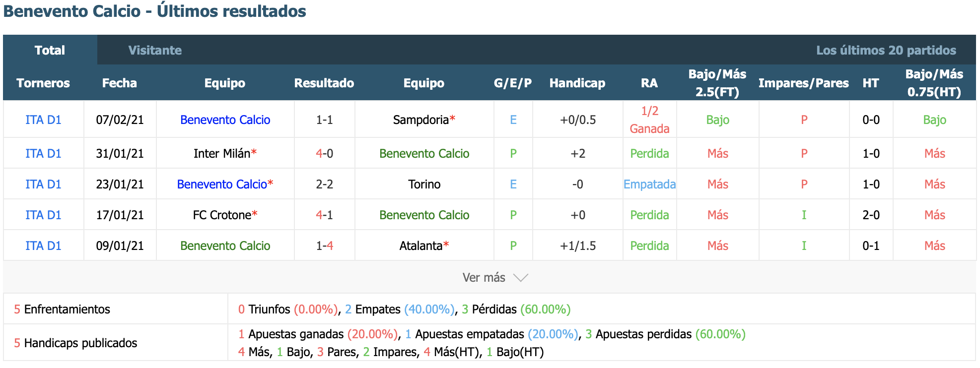Viewport: 980px width, 368px height.
Task: Click Benevento Calcio in the 07/02/21 row
Action: click(225, 120)
